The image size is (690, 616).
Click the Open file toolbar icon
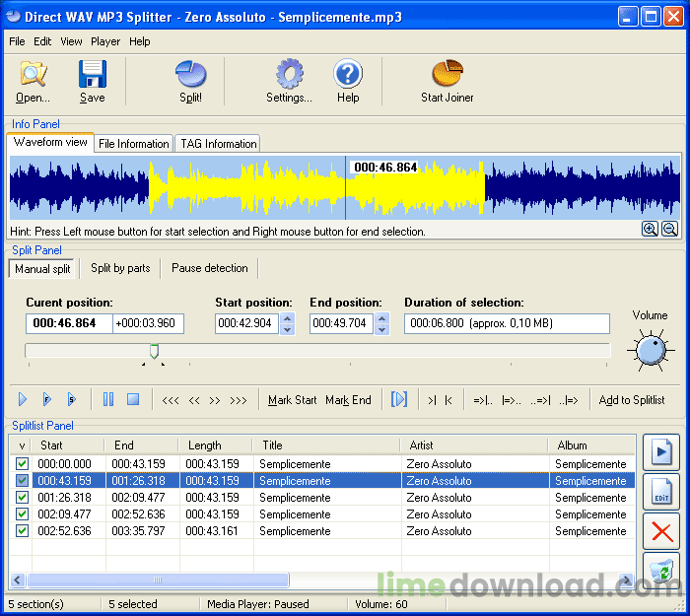(x=33, y=80)
